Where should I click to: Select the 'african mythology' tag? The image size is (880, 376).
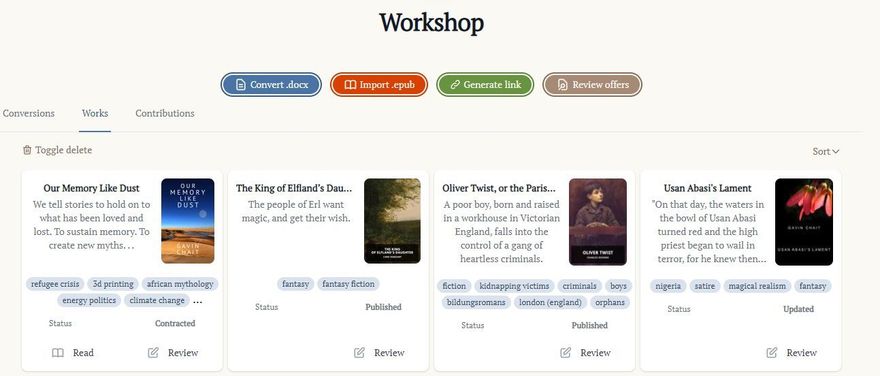coord(180,284)
